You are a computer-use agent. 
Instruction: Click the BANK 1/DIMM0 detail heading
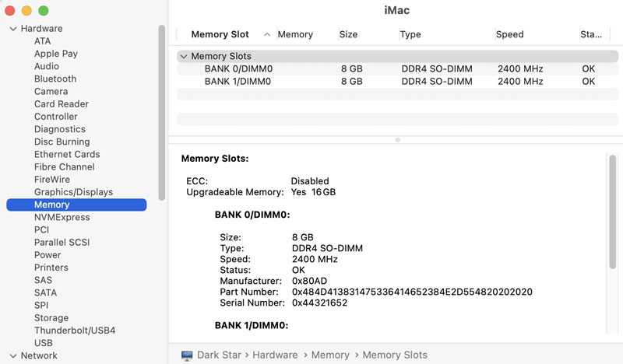pyautogui.click(x=252, y=326)
